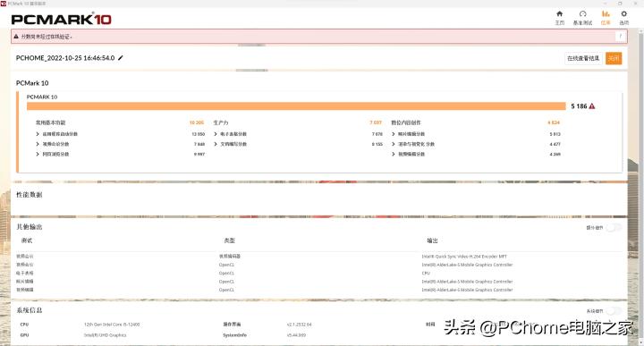644x346 pixels.
Task: Click the 生产力 group heading
Action: tap(221, 122)
